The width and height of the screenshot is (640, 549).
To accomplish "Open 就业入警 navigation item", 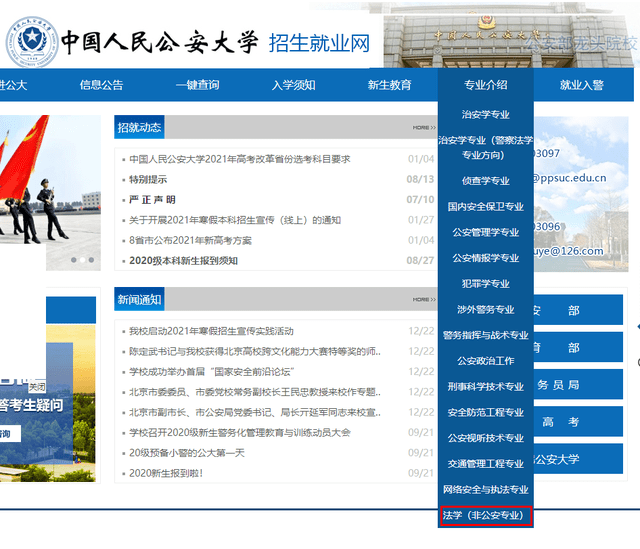I will (582, 85).
